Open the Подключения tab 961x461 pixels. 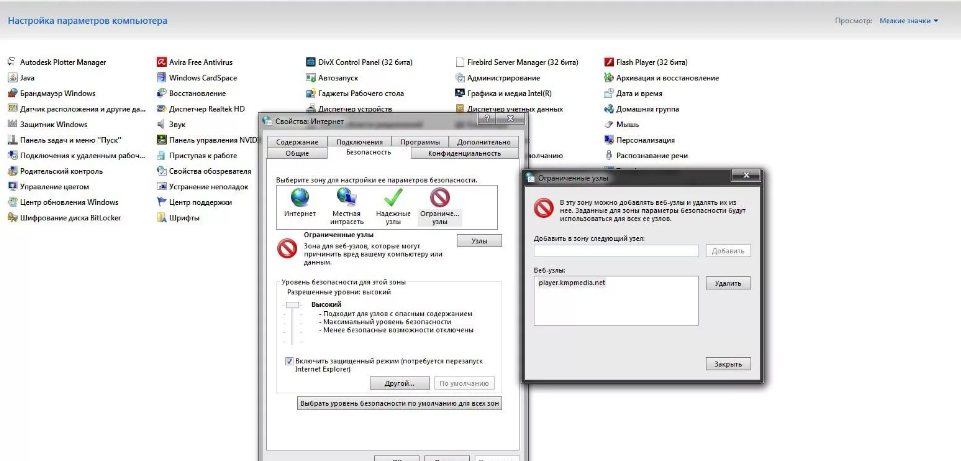(x=358, y=142)
